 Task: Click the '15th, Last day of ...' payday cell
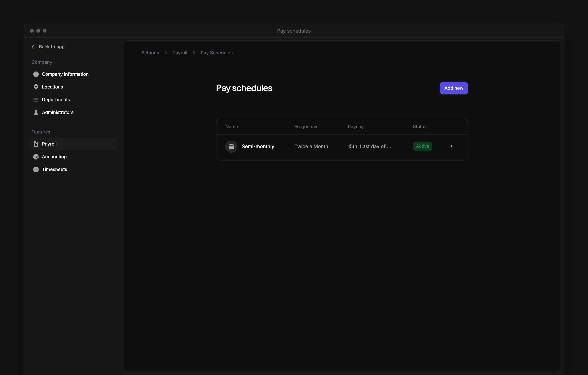(x=369, y=146)
